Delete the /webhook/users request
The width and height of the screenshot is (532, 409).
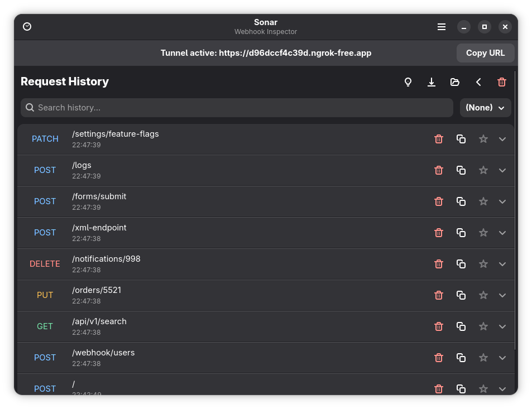[439, 358]
